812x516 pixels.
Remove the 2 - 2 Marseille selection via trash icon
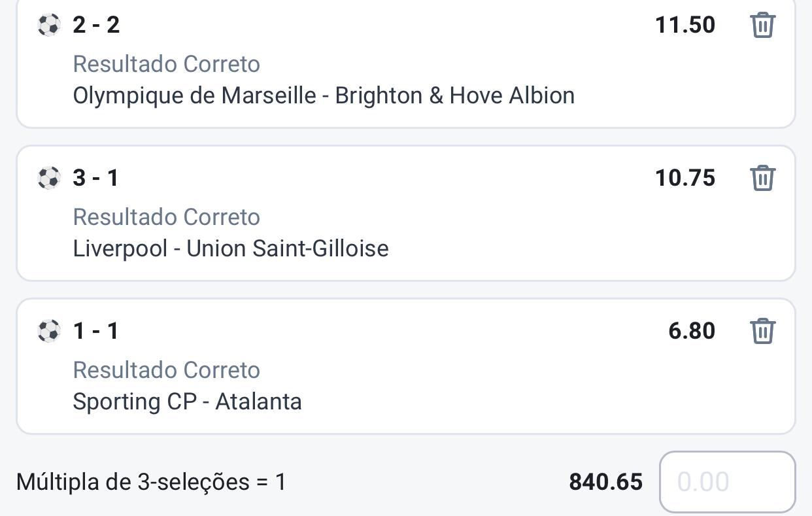coord(762,25)
